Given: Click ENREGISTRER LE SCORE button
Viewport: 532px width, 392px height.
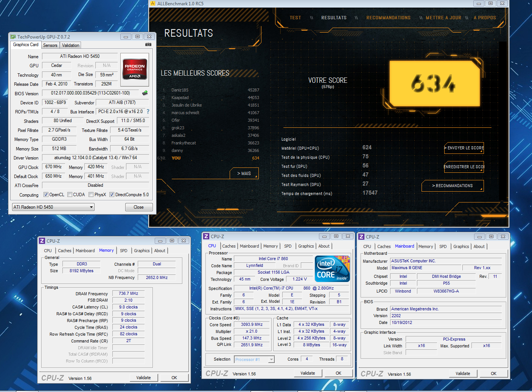Looking at the screenshot, I should [x=464, y=167].
